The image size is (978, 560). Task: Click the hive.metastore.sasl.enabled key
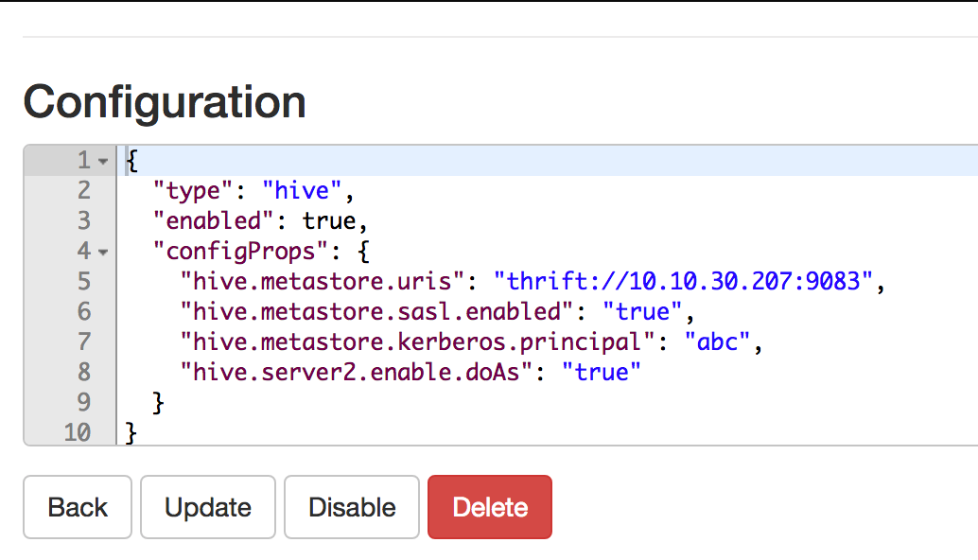pyautogui.click(x=376, y=311)
